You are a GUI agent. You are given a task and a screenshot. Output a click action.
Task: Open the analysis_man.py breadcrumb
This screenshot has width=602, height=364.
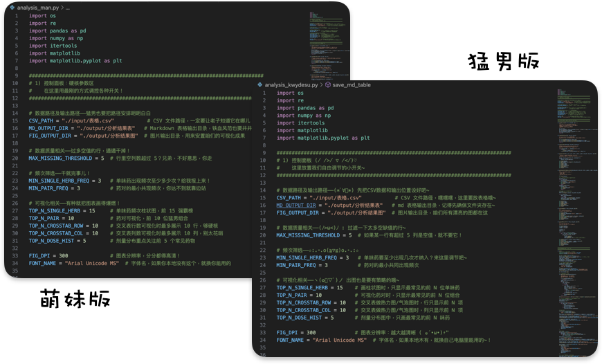pos(38,8)
